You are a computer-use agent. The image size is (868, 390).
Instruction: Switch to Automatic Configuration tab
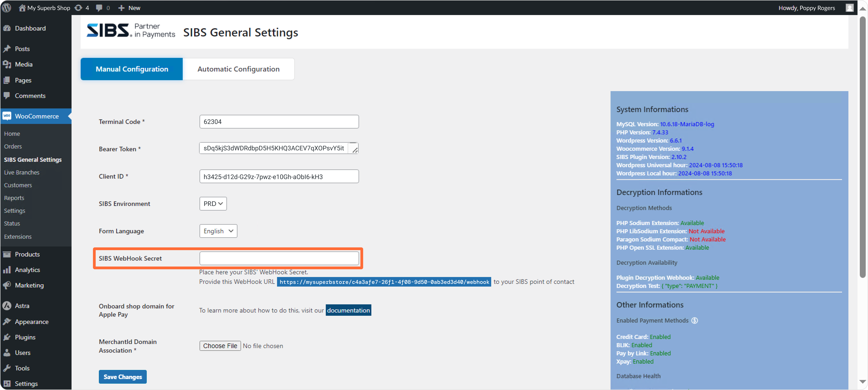click(x=238, y=69)
